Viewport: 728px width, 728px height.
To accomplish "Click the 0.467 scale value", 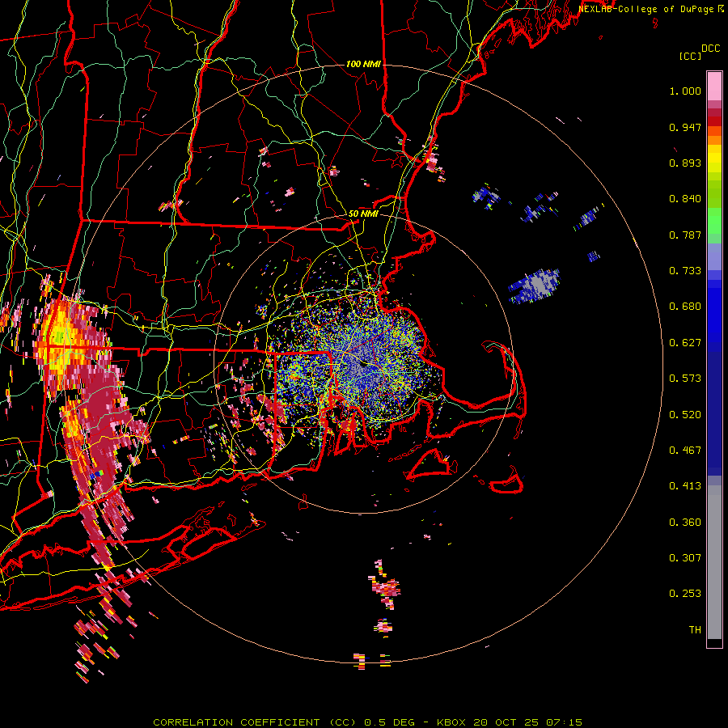I will point(685,451).
